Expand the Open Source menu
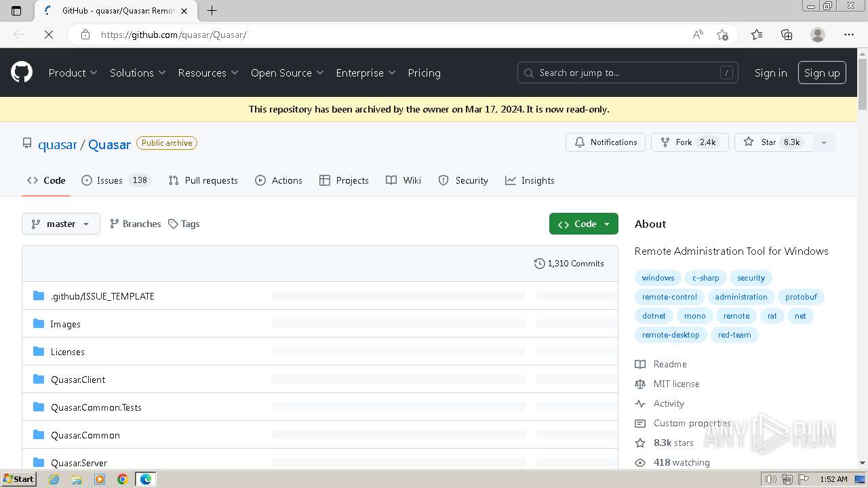 click(x=288, y=73)
